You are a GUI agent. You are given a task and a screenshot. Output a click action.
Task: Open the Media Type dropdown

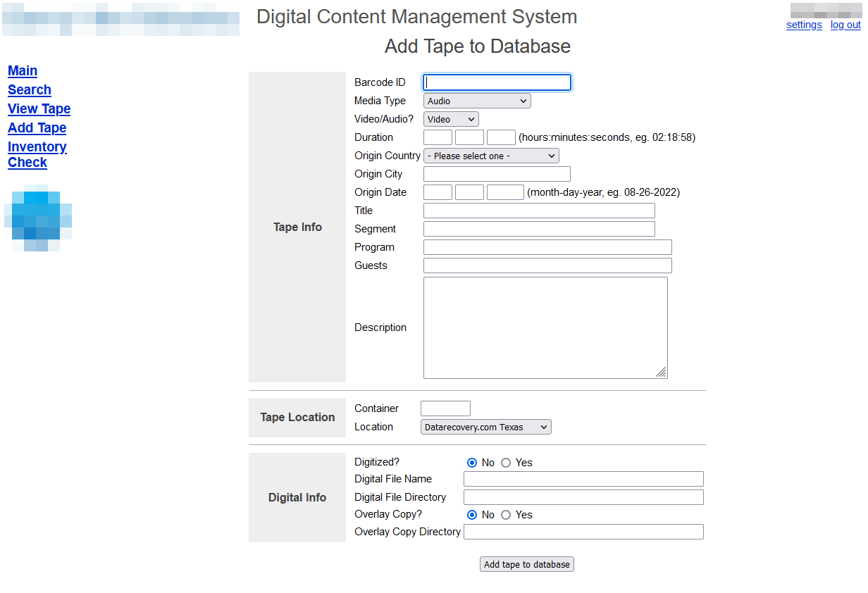476,100
